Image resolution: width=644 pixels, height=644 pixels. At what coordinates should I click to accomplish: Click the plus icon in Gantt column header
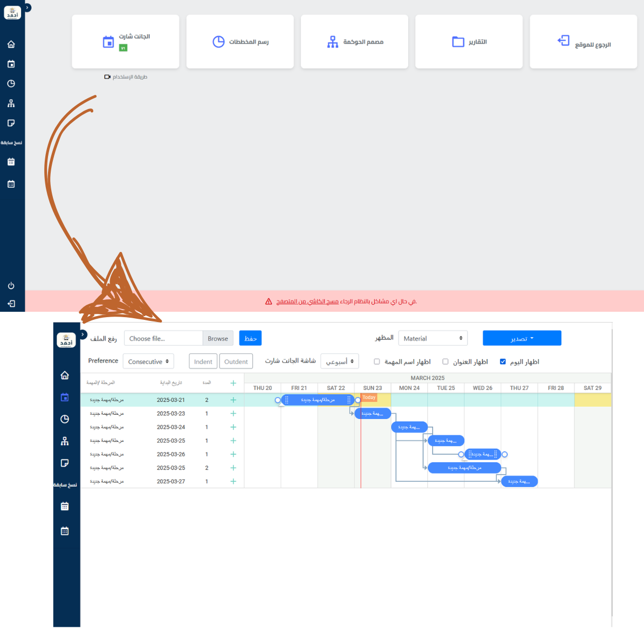coord(233,383)
